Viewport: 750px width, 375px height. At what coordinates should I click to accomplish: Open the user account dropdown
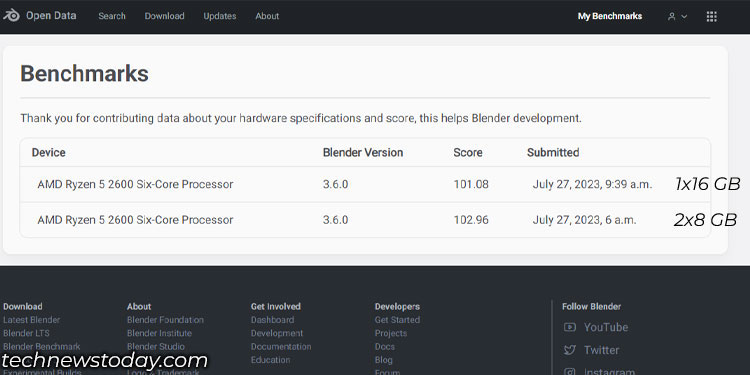[x=677, y=16]
